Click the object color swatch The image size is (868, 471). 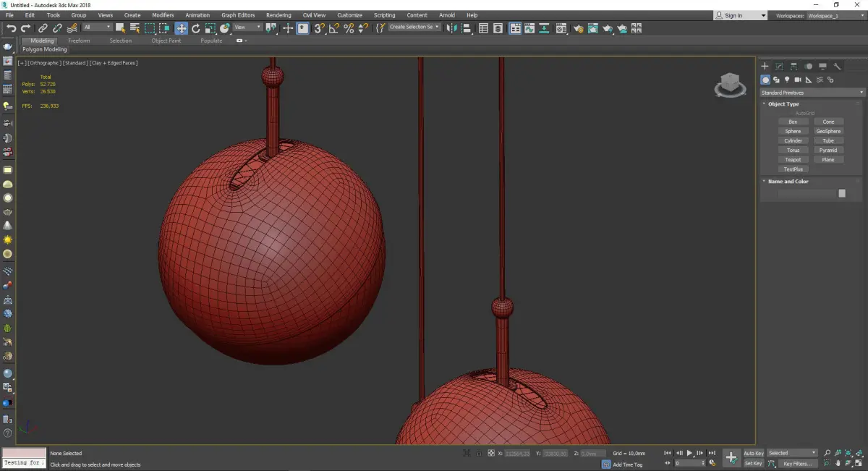[842, 193]
